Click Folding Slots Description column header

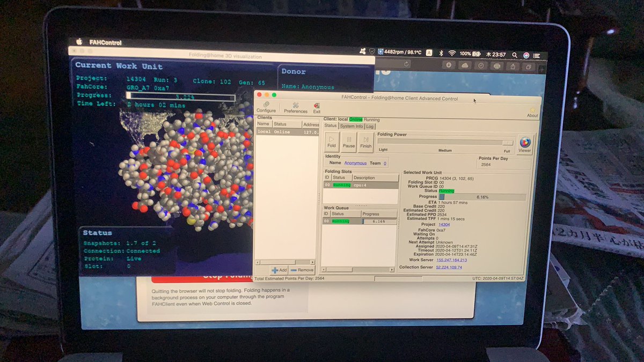point(375,178)
